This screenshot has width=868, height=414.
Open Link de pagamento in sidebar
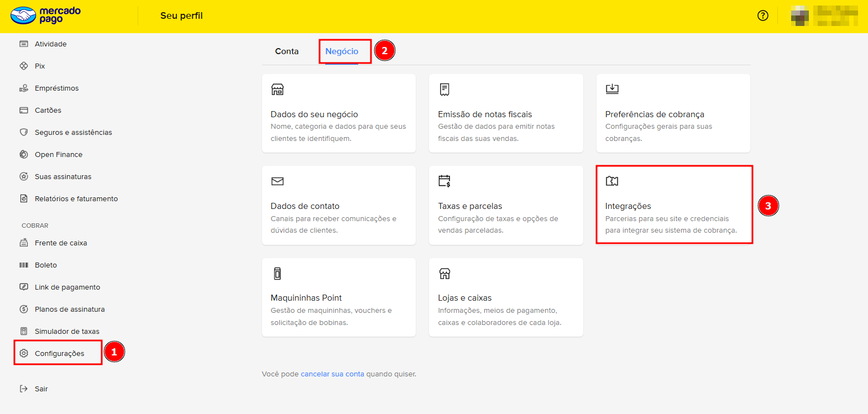tap(67, 287)
